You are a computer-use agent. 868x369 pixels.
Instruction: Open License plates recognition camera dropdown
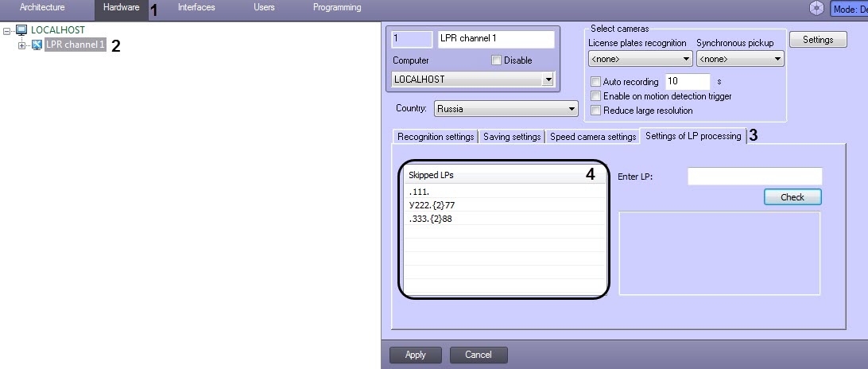point(641,59)
